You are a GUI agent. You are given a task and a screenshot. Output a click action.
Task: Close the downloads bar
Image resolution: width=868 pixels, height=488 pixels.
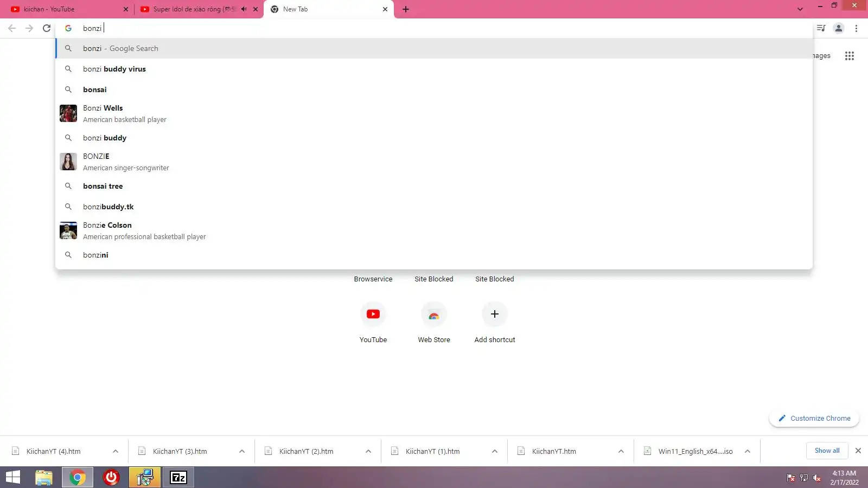click(x=858, y=451)
